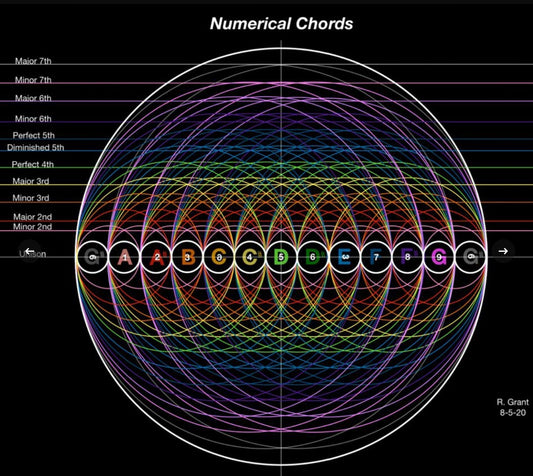Select the yellow C circle numbered 4
The image size is (533, 476).
click(x=250, y=257)
